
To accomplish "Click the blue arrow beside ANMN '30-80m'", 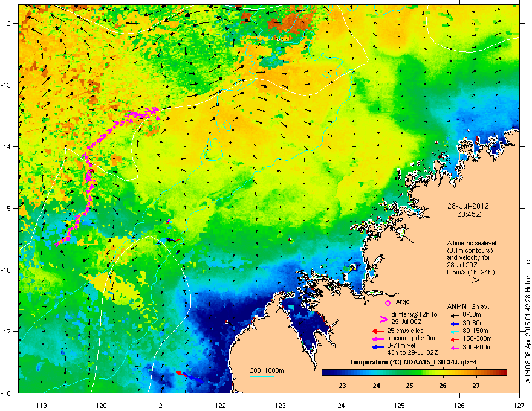I will (x=455, y=324).
